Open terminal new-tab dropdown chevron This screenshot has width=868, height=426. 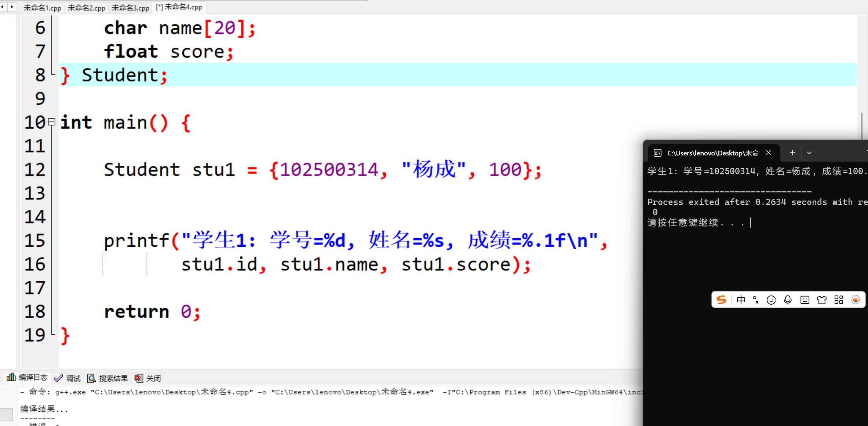(x=809, y=153)
